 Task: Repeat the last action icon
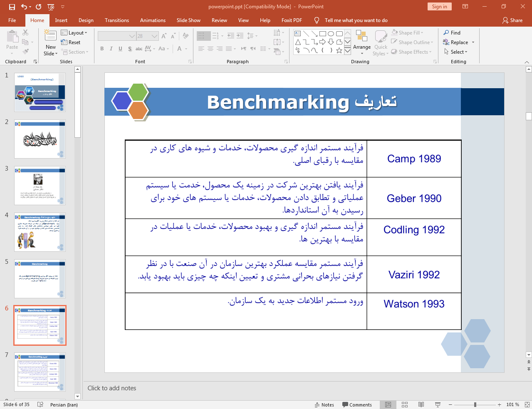pyautogui.click(x=39, y=7)
